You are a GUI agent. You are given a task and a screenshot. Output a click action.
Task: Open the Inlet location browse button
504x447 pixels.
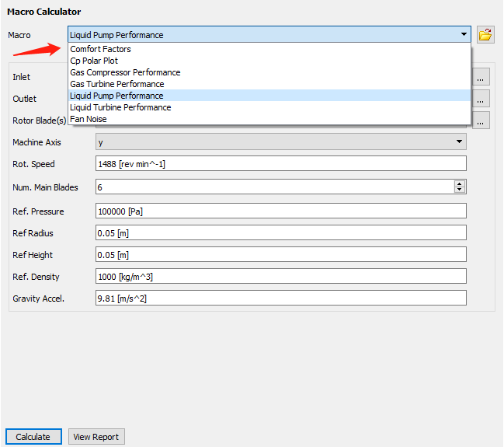(x=481, y=78)
